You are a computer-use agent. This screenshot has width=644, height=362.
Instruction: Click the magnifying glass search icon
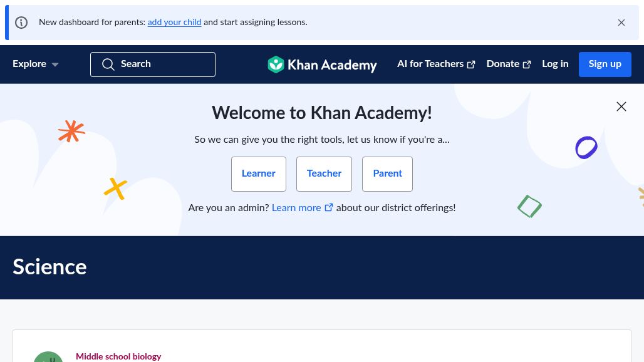108,64
